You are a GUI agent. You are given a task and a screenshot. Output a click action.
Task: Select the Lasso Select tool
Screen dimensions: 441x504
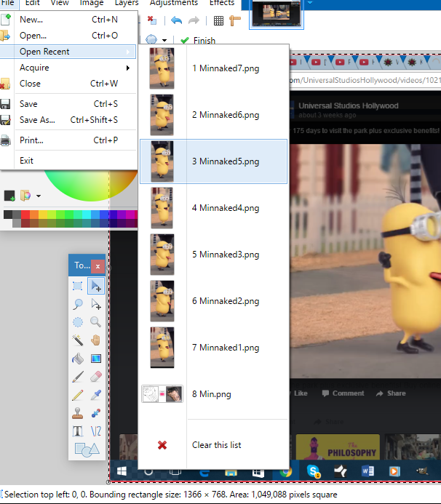click(x=78, y=304)
